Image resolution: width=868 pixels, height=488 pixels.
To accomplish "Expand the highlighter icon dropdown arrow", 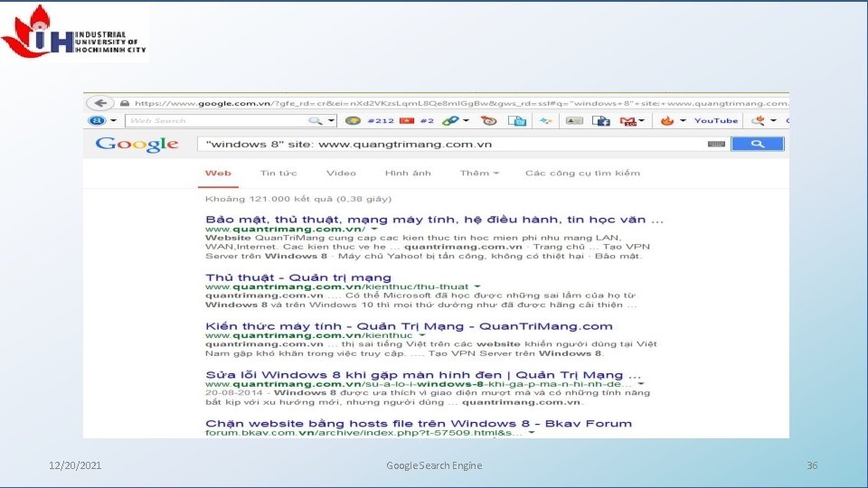I will point(773,120).
